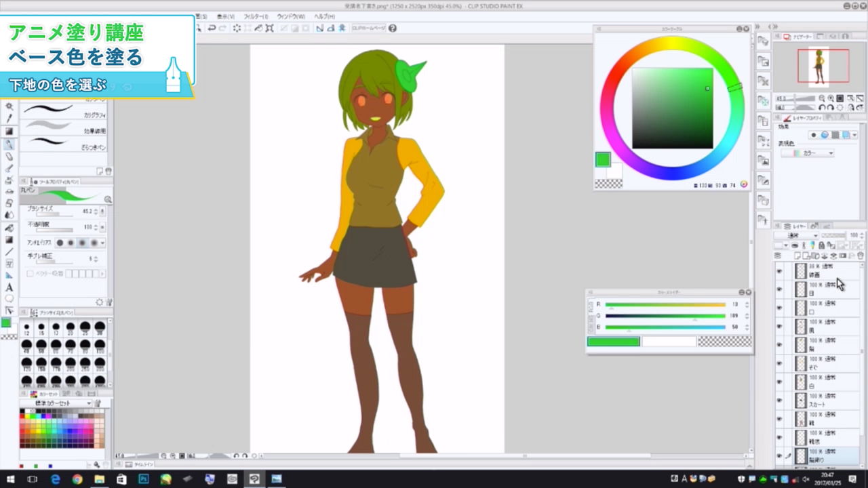This screenshot has width=868, height=488.
Task: Open the フィルター (Filter) menu
Action: point(256,16)
